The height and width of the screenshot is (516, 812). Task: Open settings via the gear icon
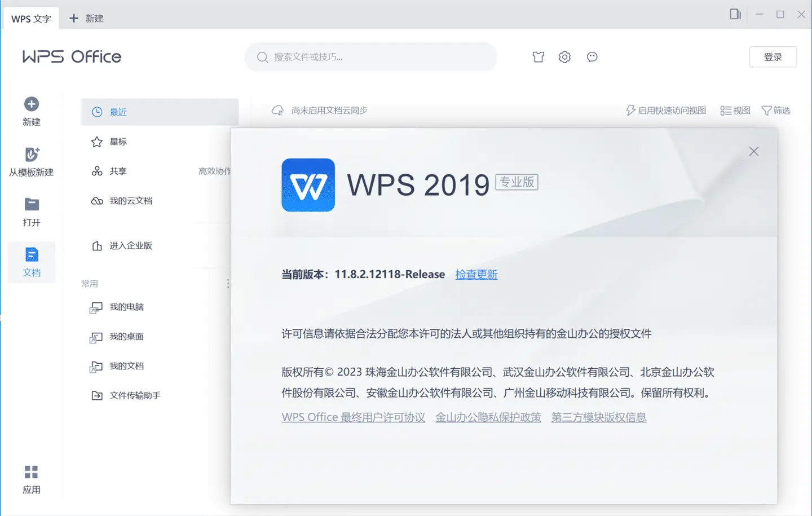coord(564,57)
